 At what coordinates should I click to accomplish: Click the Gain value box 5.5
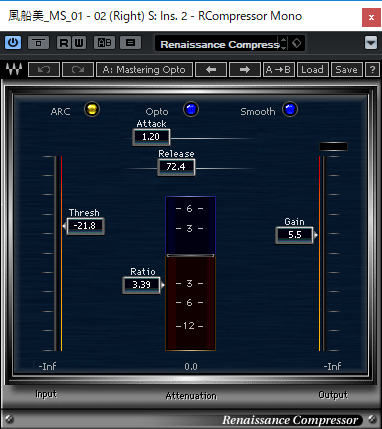pos(295,235)
